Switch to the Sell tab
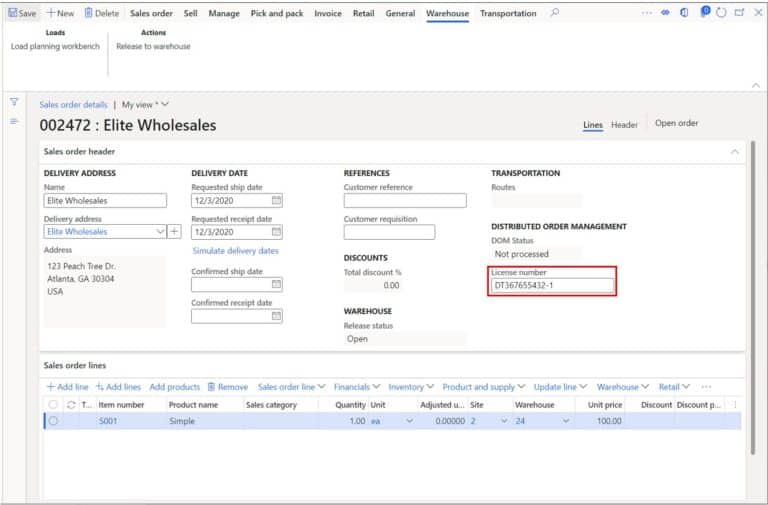768x505 pixels. click(x=191, y=13)
